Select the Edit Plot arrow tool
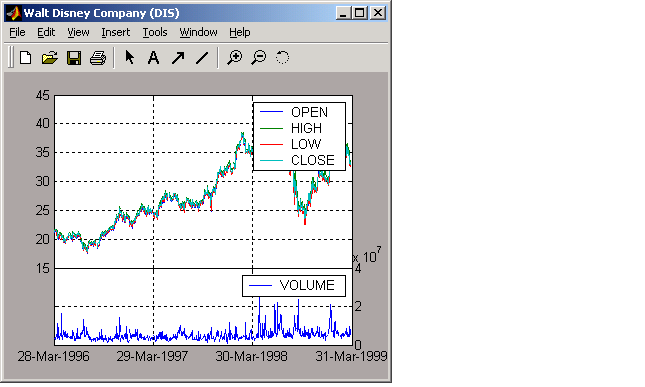The height and width of the screenshot is (387, 645). tap(130, 58)
